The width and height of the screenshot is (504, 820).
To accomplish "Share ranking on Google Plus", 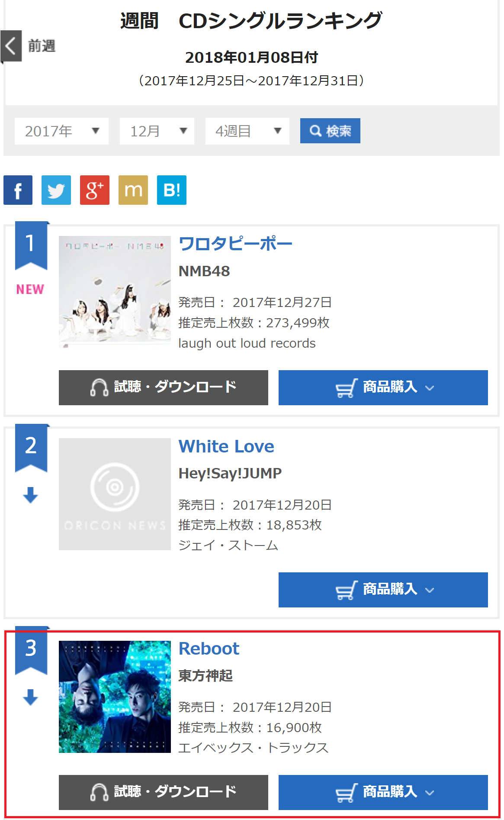I will (x=95, y=190).
